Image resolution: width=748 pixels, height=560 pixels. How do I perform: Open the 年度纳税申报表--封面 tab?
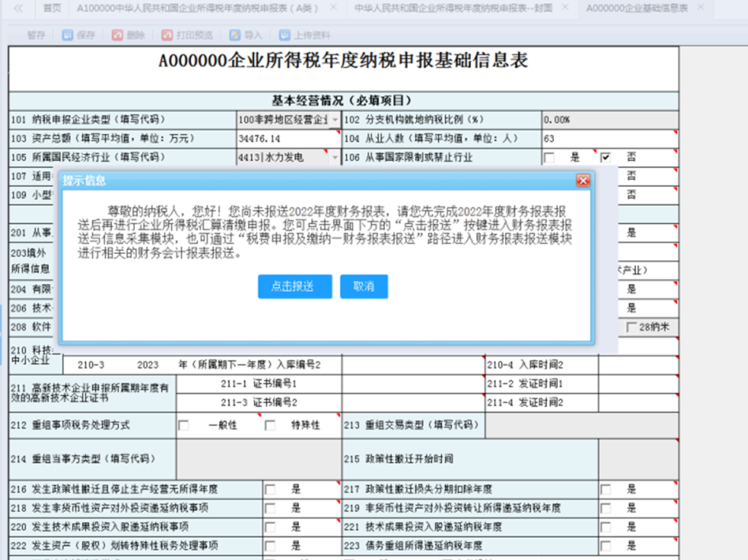(x=453, y=8)
